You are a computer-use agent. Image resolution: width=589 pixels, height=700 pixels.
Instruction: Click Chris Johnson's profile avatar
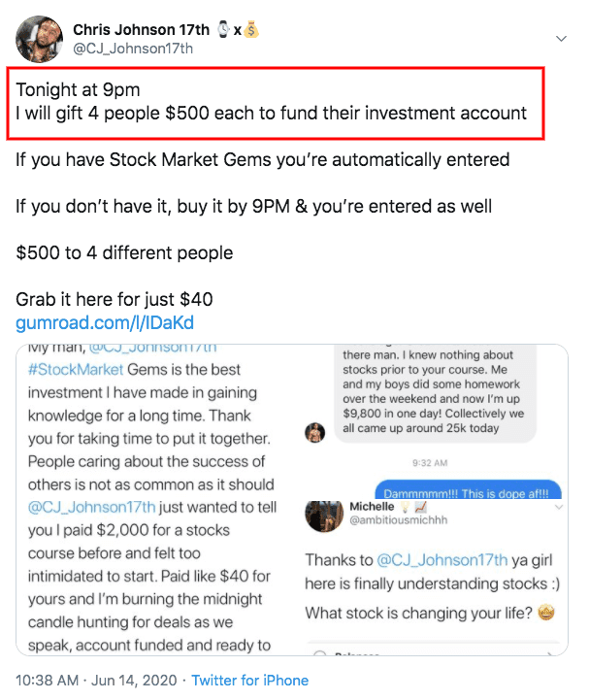point(38,39)
